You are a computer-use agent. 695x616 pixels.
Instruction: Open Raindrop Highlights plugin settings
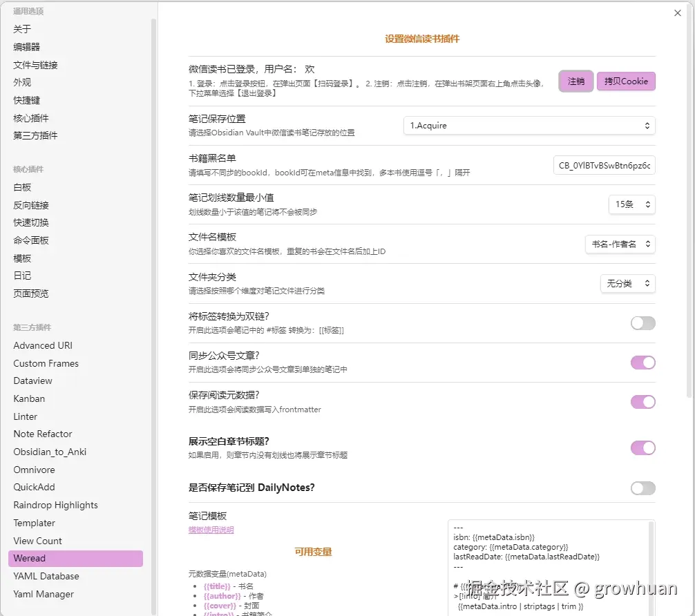55,505
